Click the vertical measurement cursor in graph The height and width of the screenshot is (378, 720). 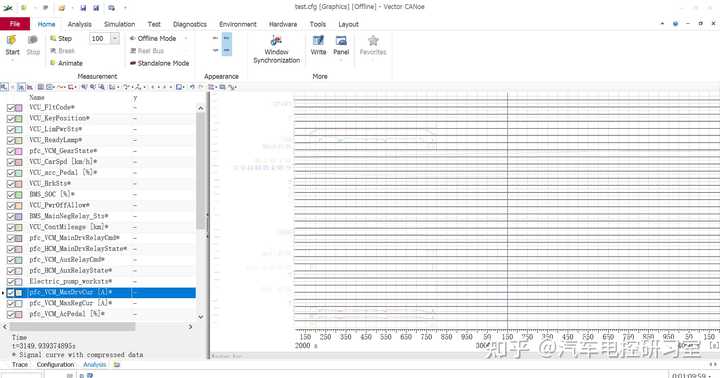(507, 210)
